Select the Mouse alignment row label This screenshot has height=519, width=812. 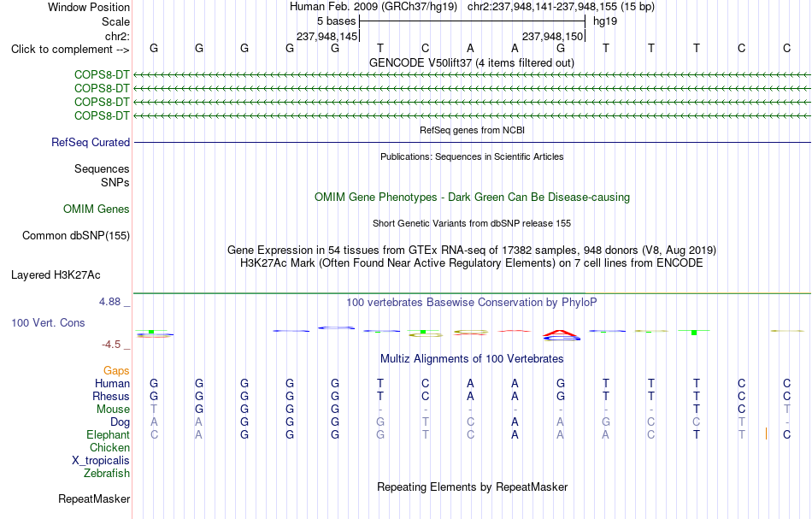pos(113,410)
